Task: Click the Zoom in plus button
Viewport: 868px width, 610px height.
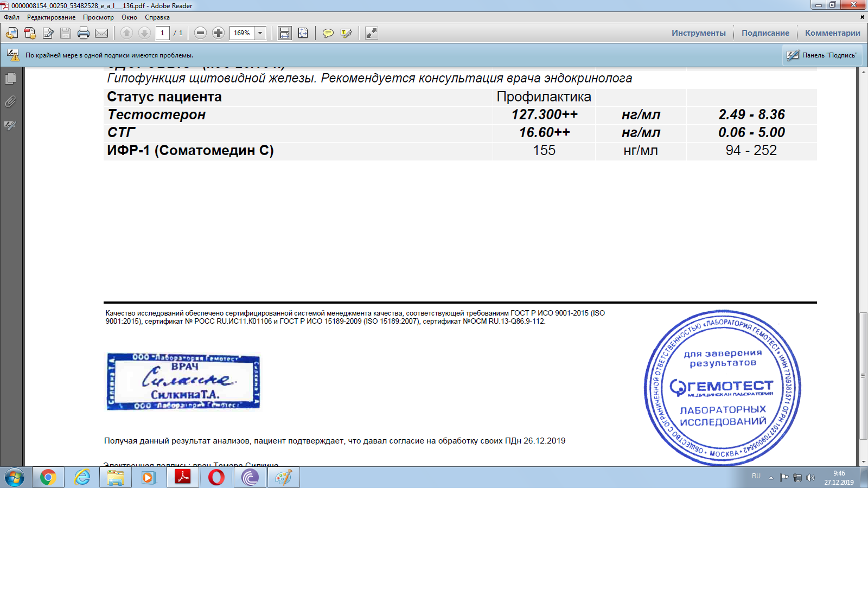Action: pos(218,33)
